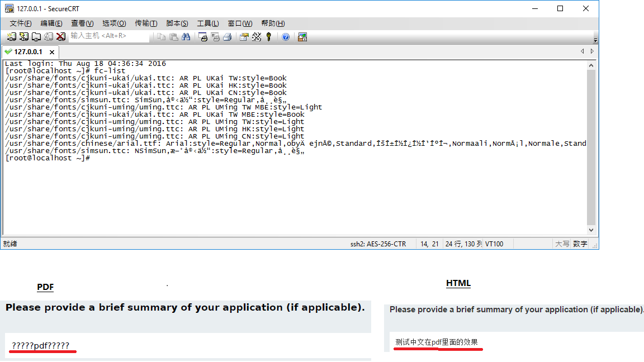Open the 脚本(S) menu

[177, 23]
